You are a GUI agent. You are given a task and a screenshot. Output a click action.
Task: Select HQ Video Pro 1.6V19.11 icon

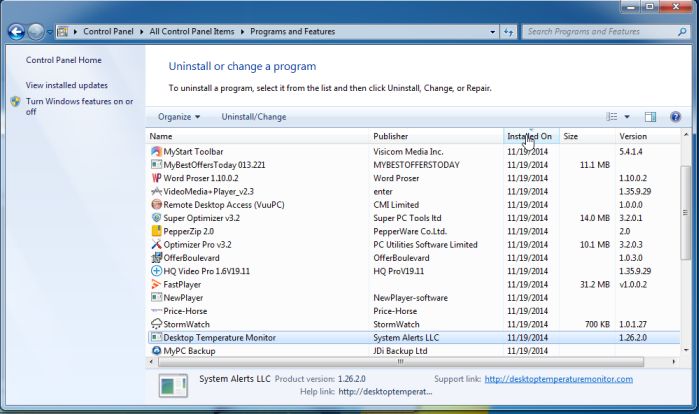point(156,271)
